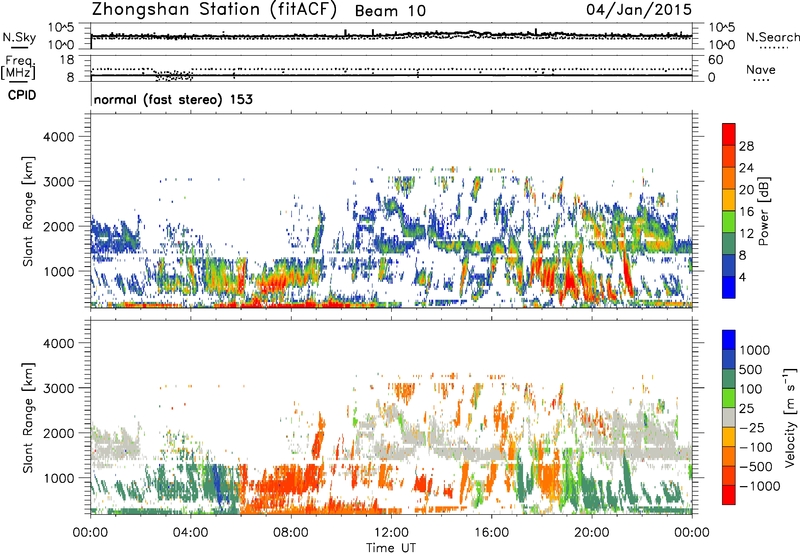Image resolution: width=800 pixels, height=554 pixels.
Task: Click the '-1000' velocity colorbar tick
Action: click(759, 486)
